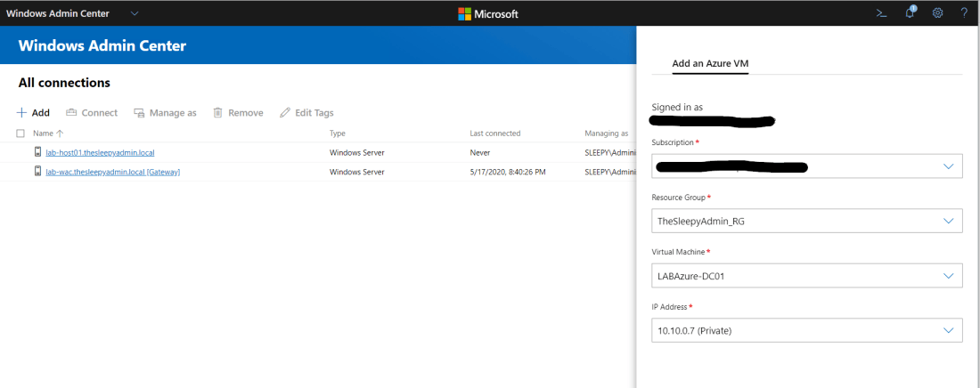Open lab-wac.thesleepyadmin.local Gateway link
The width and height of the screenshot is (980, 388).
click(x=112, y=171)
